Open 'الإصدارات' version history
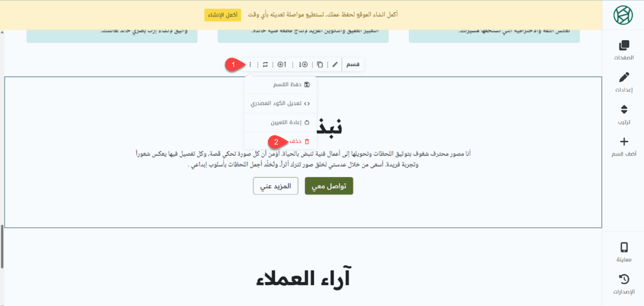The height and width of the screenshot is (306, 644). (x=623, y=284)
